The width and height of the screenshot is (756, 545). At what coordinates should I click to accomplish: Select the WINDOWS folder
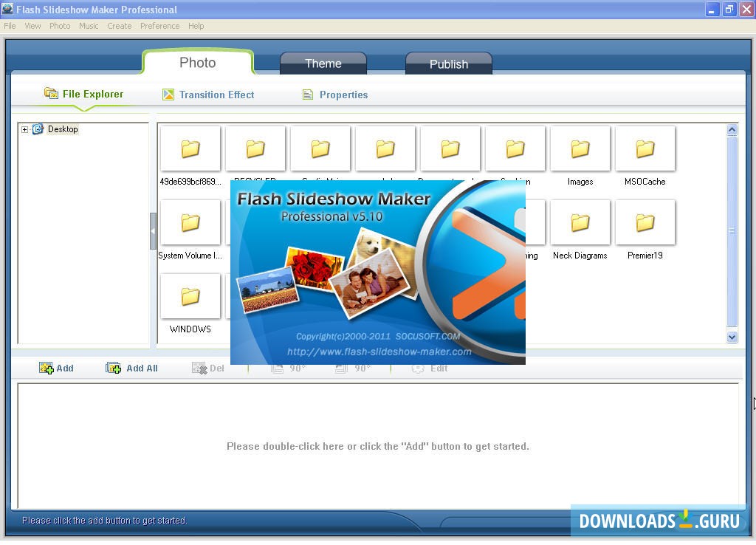[190, 304]
